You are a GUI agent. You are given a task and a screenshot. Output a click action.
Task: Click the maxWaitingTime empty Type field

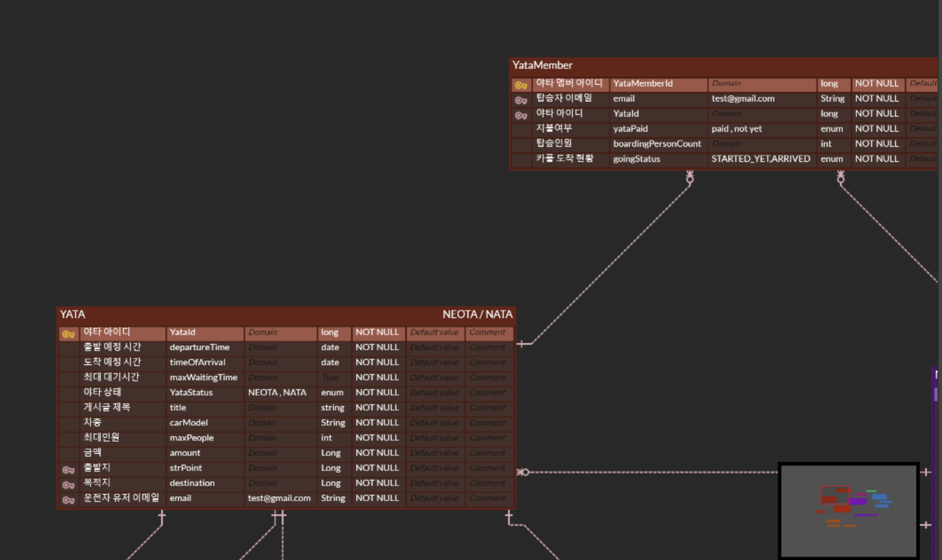tap(330, 377)
